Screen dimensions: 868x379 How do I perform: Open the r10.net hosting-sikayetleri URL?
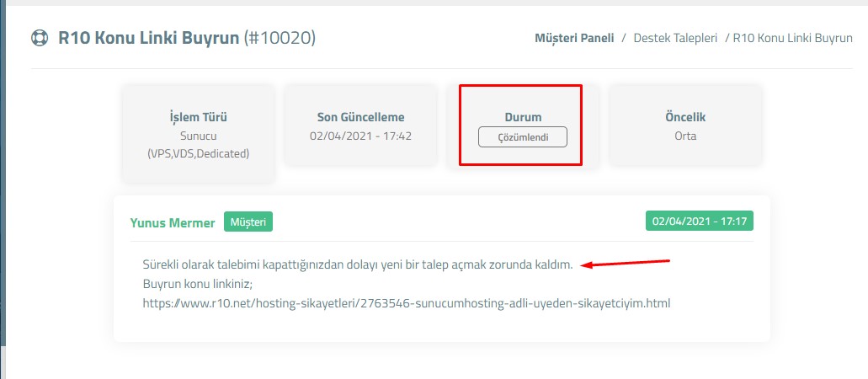tap(407, 304)
